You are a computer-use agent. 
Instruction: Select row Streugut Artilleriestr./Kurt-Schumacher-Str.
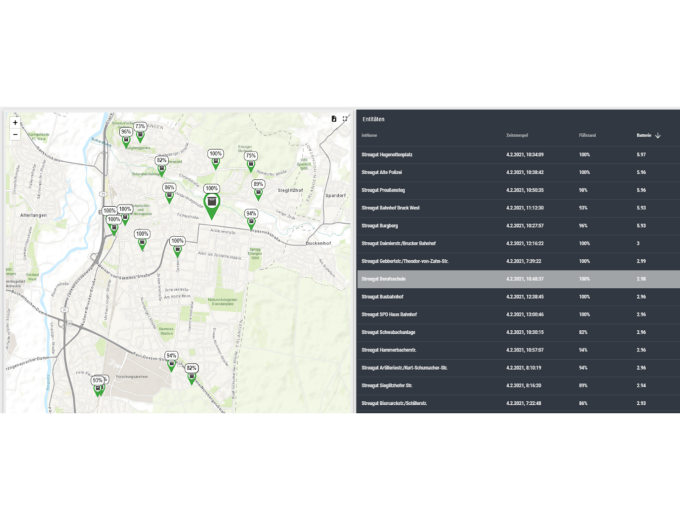click(x=518, y=368)
